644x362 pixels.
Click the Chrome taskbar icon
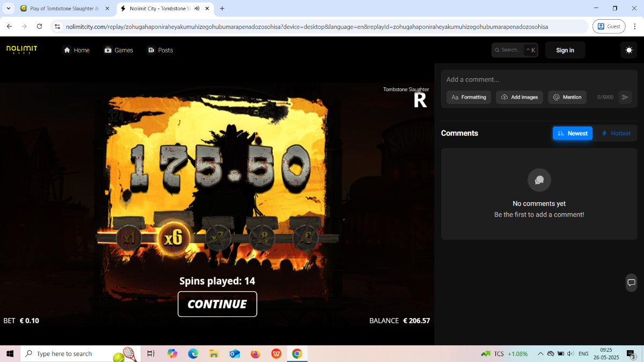coord(297,353)
